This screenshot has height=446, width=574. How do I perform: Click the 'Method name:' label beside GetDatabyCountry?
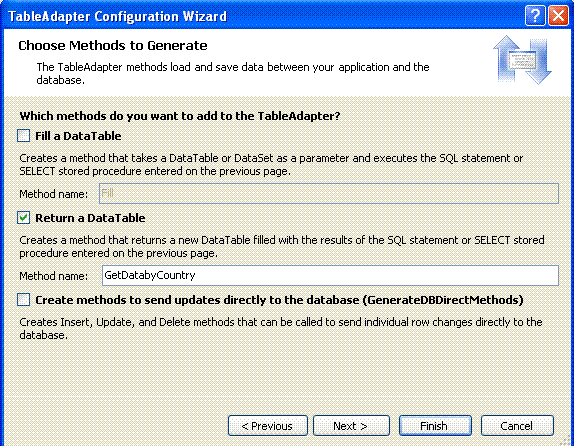click(x=53, y=276)
